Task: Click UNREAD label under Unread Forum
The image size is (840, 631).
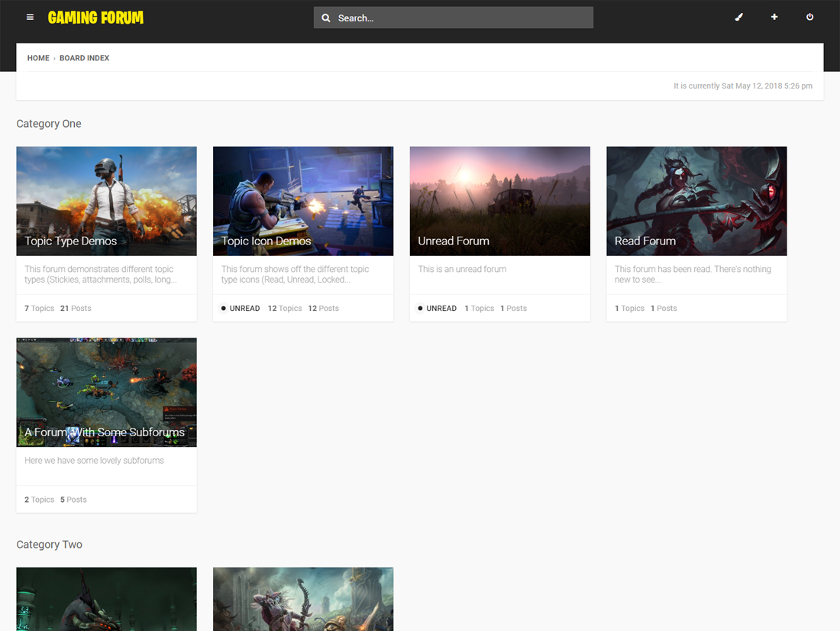Action: point(441,309)
